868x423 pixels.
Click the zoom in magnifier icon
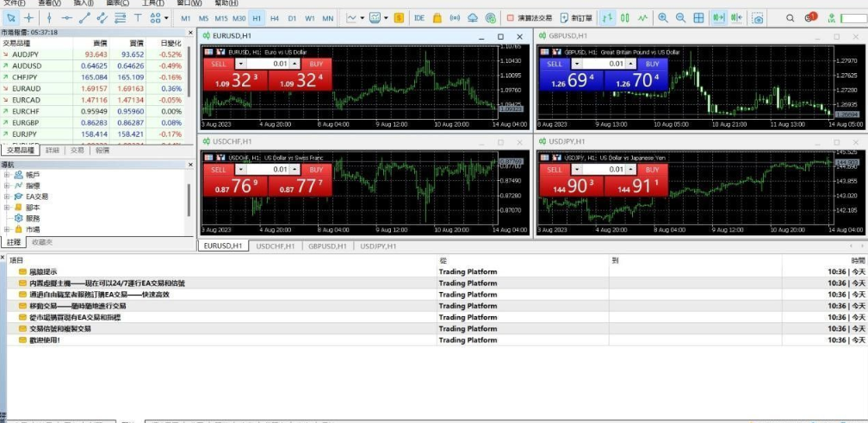coord(662,17)
